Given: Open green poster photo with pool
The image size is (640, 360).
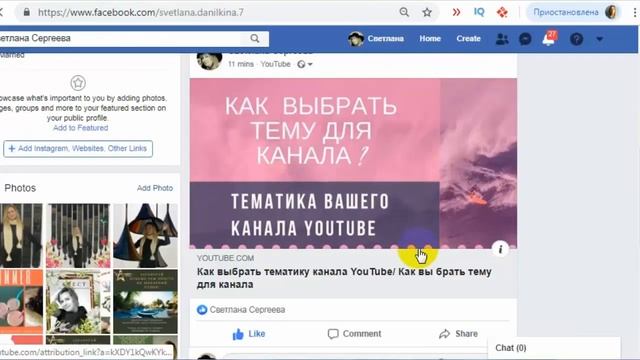Looking at the screenshot, I should click(x=145, y=301).
